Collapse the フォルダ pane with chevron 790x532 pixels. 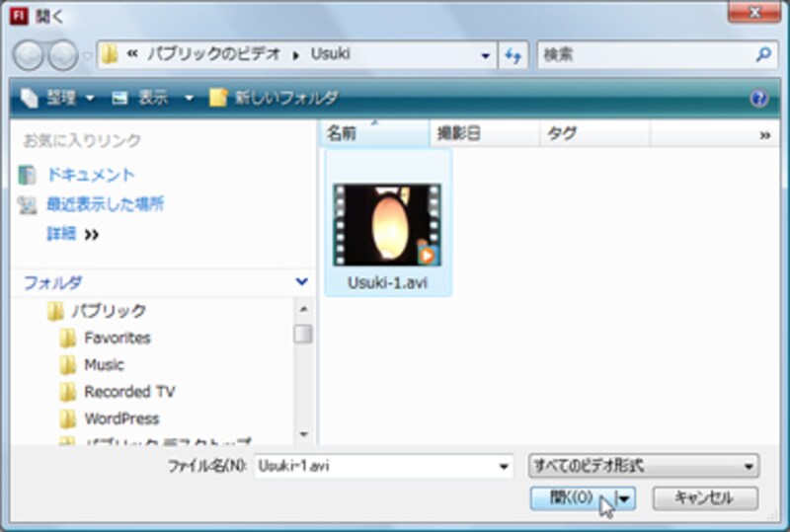coord(302,281)
